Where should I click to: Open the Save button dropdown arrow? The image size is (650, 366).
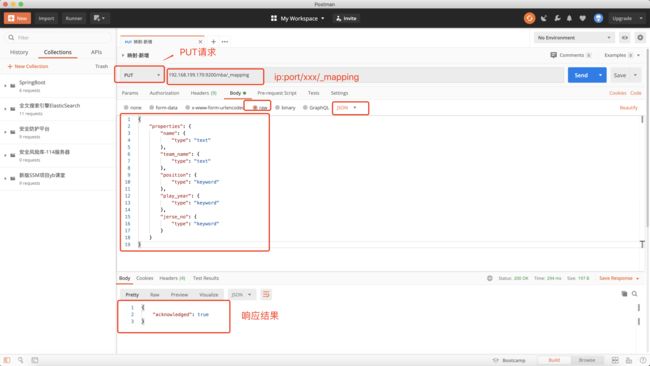[635, 75]
